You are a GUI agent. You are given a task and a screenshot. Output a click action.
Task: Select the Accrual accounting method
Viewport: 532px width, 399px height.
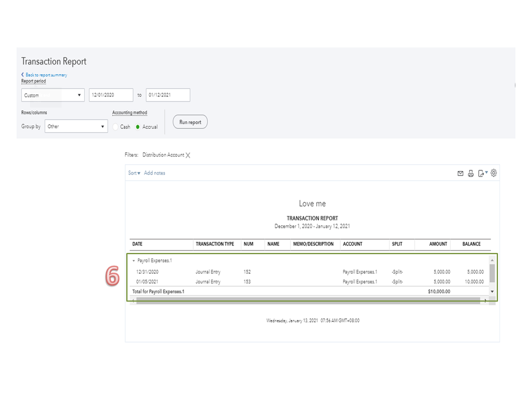tap(138, 127)
